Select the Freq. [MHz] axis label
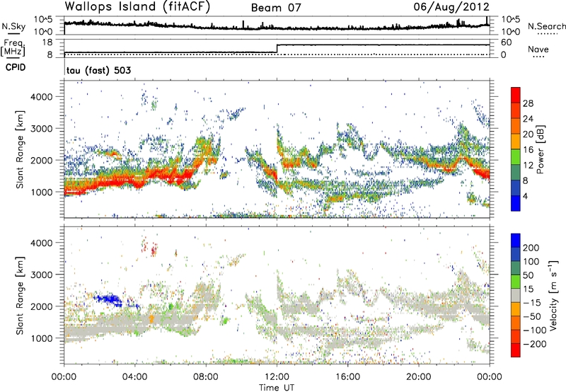Screen dimensions: 566x392 coord(13,48)
